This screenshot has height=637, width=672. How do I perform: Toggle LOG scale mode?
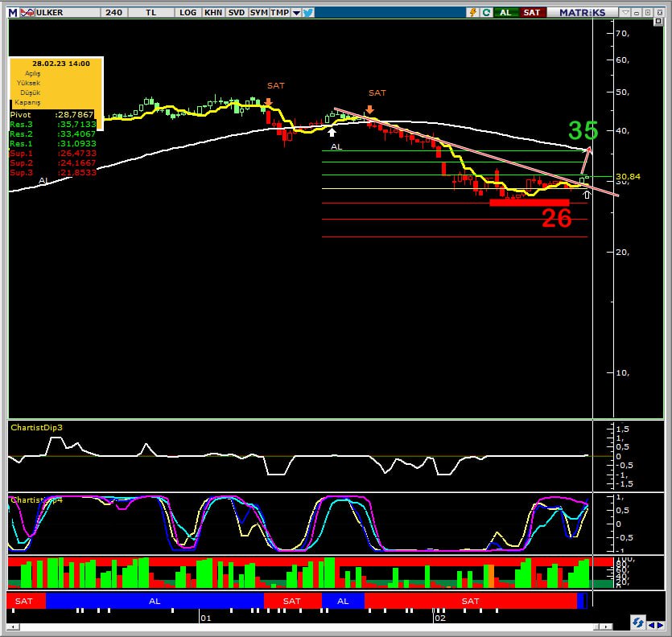pyautogui.click(x=188, y=12)
